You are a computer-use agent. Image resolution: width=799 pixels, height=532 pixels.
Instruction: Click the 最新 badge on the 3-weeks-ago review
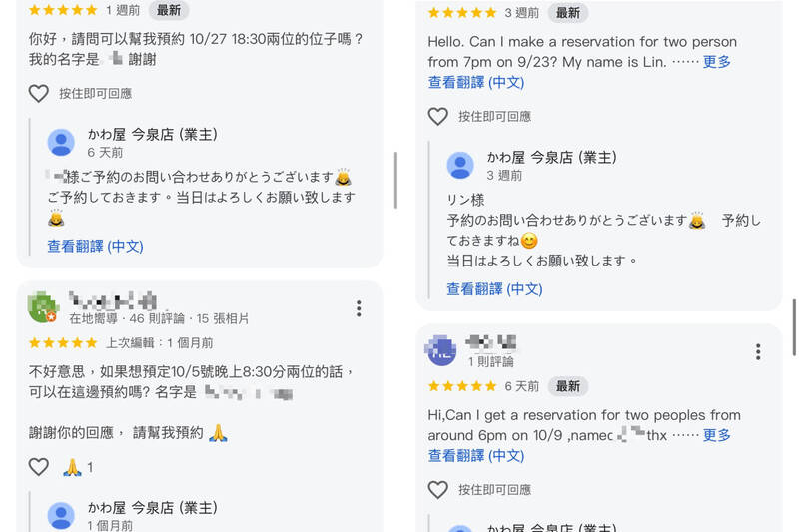pyautogui.click(x=568, y=13)
